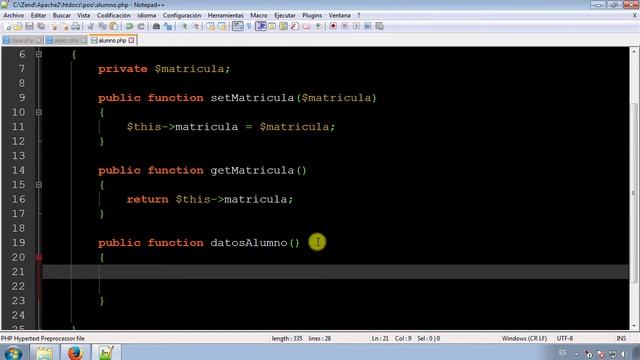This screenshot has height=360, width=640.
Task: Click the Copy toolbar icon
Action: (102, 27)
